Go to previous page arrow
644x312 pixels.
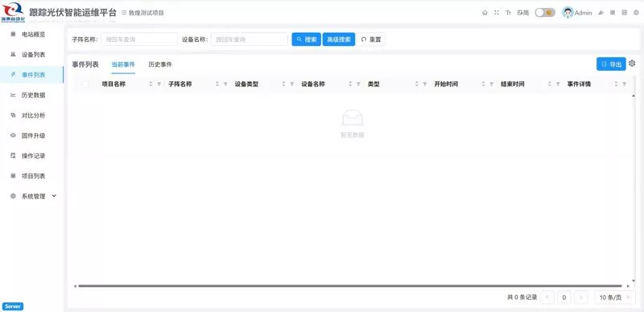(x=547, y=297)
